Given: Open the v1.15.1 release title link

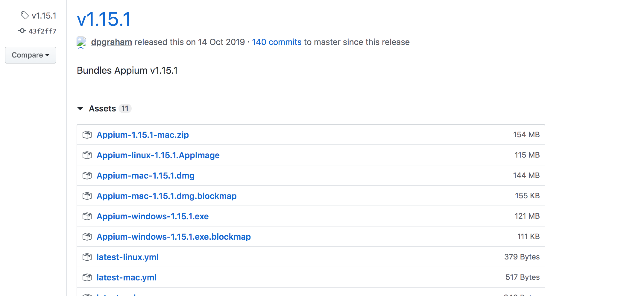Looking at the screenshot, I should (104, 19).
